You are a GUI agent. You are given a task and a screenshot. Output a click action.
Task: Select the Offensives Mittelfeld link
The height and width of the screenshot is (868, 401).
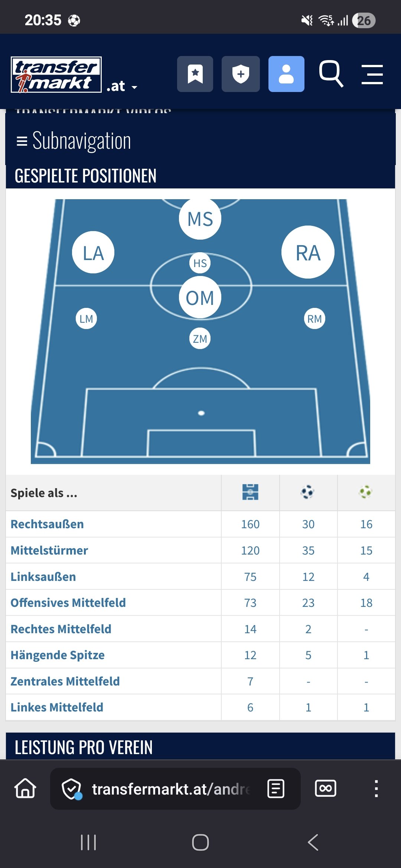[68, 603]
